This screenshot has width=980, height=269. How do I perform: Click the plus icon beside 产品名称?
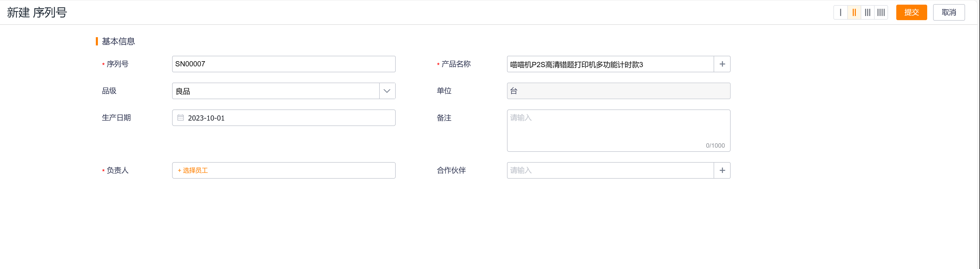(722, 64)
